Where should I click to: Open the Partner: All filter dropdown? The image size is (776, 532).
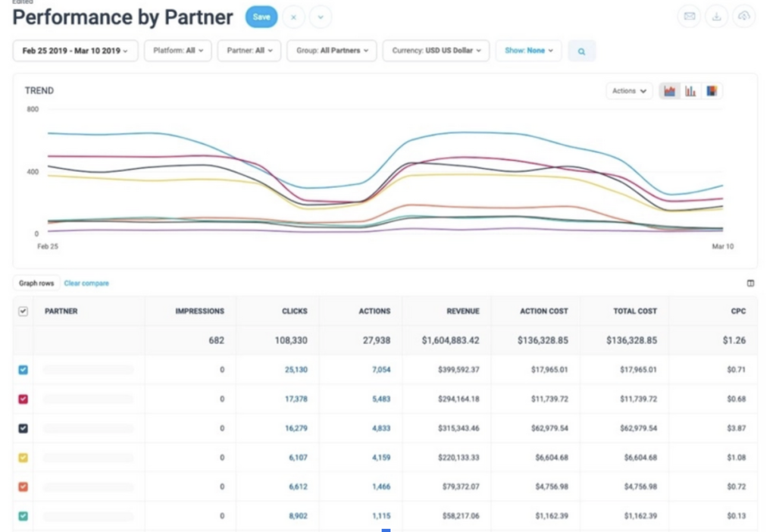point(249,51)
